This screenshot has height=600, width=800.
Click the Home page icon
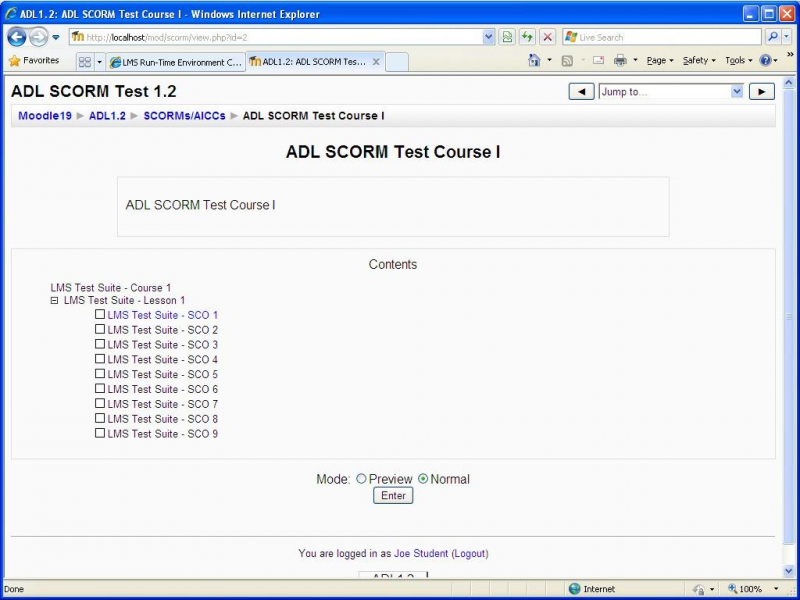[x=534, y=61]
